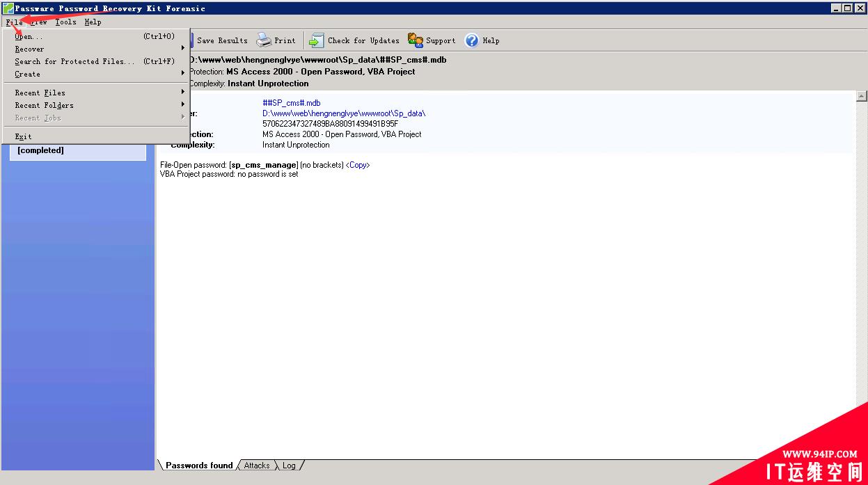The image size is (868, 485).
Task: Click the Recent Files submenu arrow
Action: coord(183,92)
